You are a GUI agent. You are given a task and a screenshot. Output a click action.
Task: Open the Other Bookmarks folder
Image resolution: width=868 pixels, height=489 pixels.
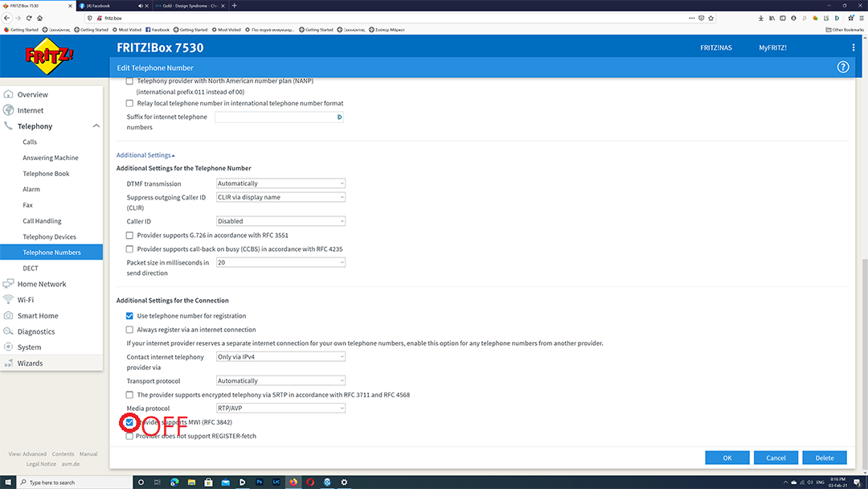(845, 30)
